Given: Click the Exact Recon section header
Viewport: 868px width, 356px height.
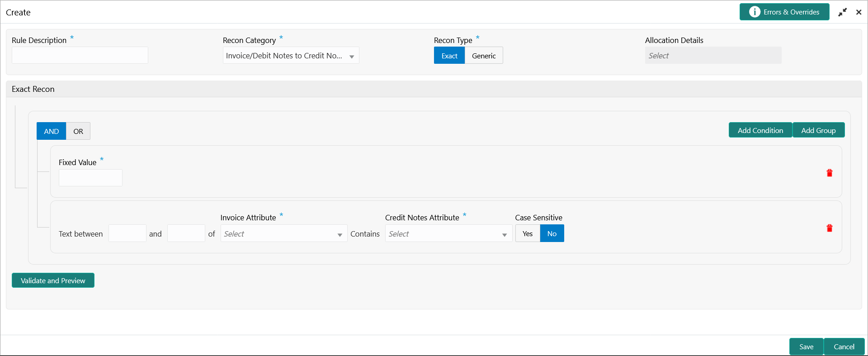Looking at the screenshot, I should click(434, 89).
